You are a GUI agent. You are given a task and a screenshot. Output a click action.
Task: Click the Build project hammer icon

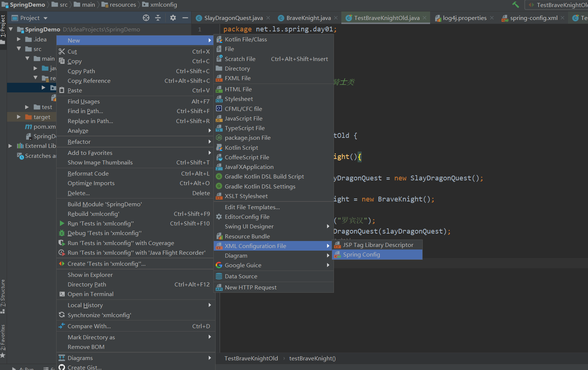coord(516,5)
